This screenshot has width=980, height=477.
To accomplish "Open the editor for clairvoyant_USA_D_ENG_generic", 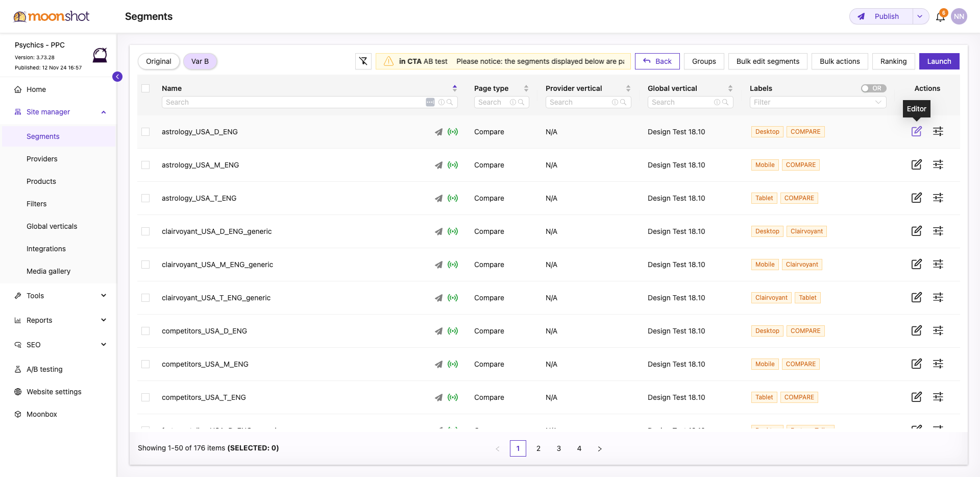I will (917, 231).
